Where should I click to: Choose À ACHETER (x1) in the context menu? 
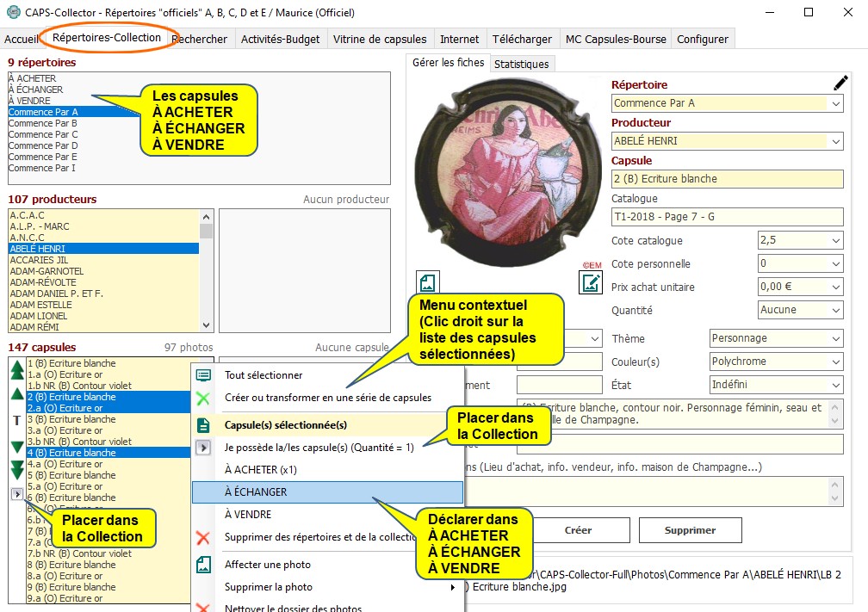point(328,470)
